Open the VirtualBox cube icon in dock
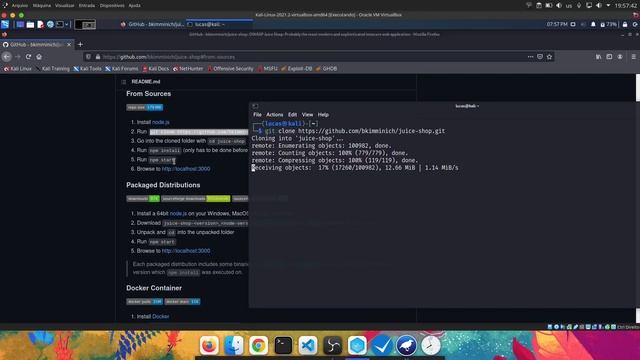The image size is (640, 360). 357,345
